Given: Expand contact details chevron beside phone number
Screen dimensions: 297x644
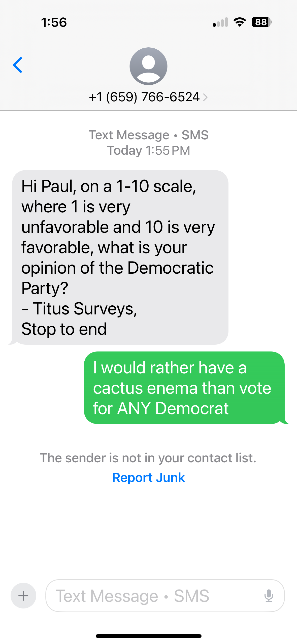Looking at the screenshot, I should tap(206, 97).
